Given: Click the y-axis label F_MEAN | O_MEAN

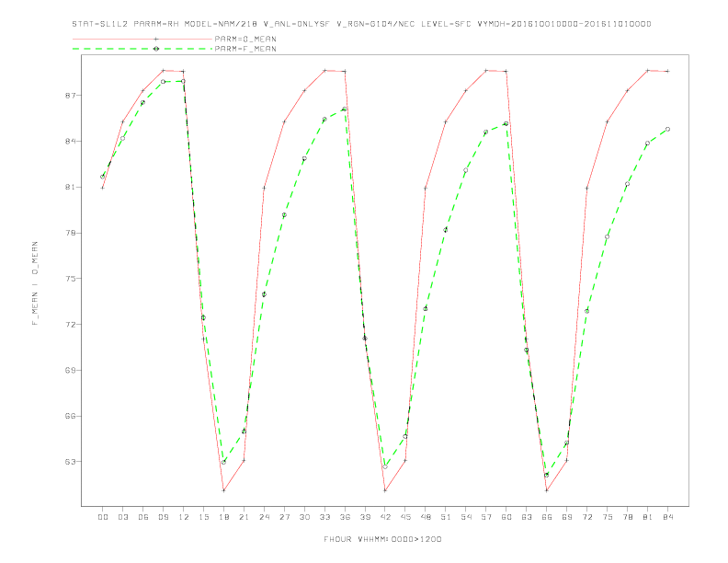Looking at the screenshot, I should (x=35, y=283).
